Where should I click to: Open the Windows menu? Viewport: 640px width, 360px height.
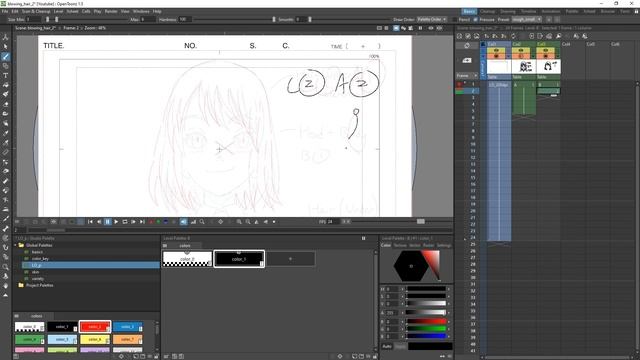141,11
